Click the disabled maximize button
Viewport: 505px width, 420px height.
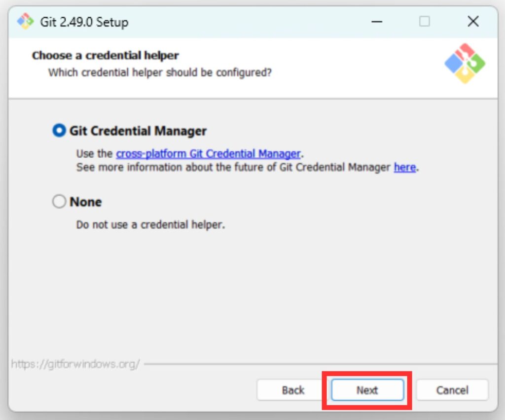424,22
